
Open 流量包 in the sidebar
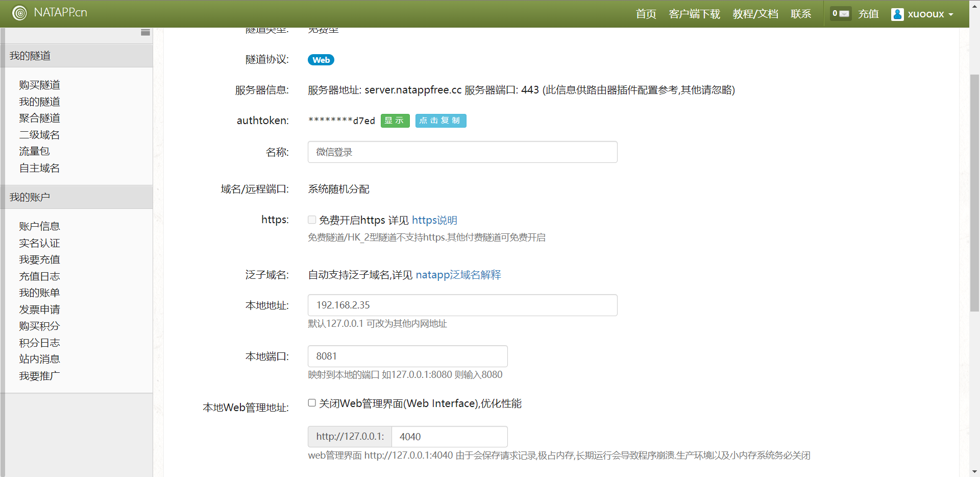point(35,151)
